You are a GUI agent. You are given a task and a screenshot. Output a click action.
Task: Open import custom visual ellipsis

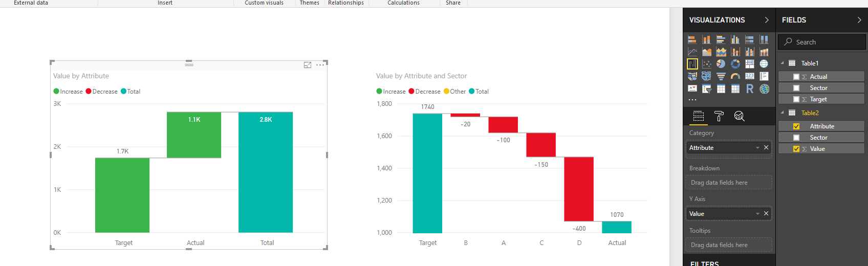[692, 100]
